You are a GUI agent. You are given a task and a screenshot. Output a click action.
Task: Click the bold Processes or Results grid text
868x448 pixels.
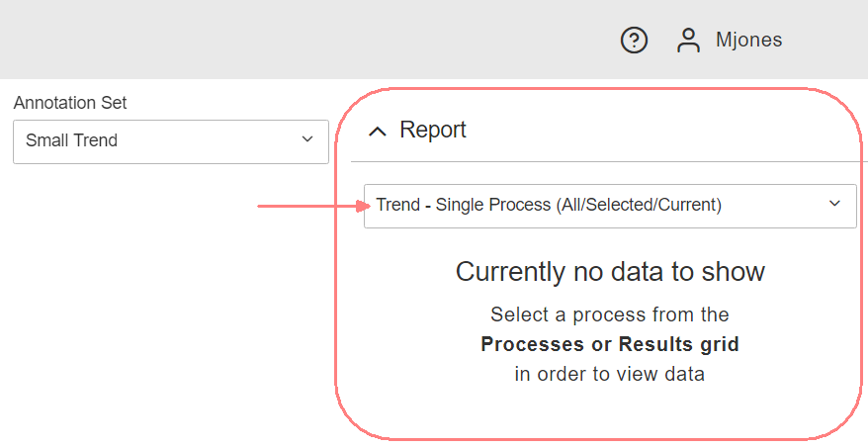pyautogui.click(x=610, y=344)
